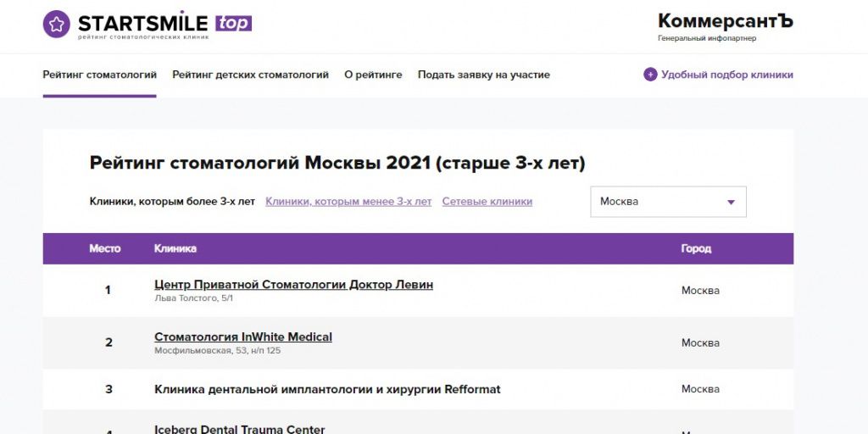Click the Refformat clinic row name
The width and height of the screenshot is (868, 434).
click(327, 389)
